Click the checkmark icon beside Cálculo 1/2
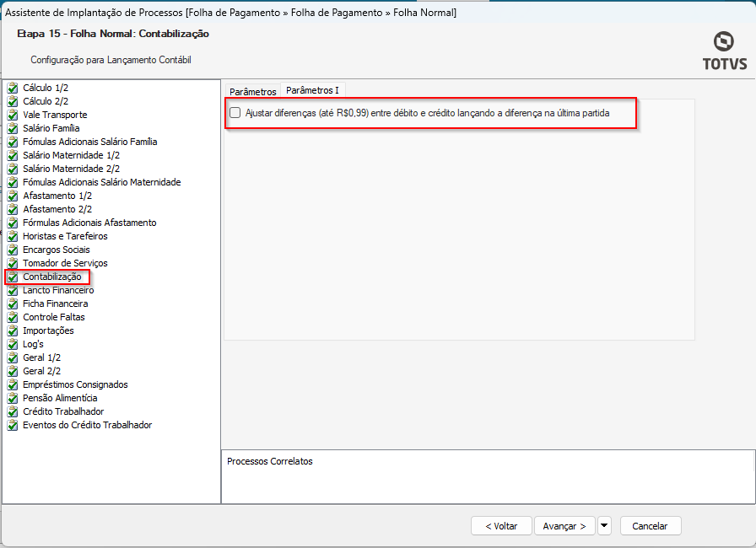The height and width of the screenshot is (548, 756). (13, 88)
